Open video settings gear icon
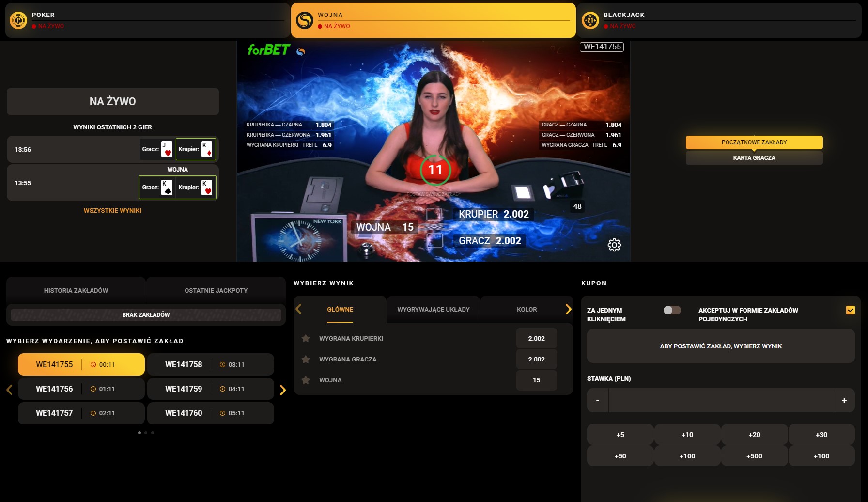Screen dimensions: 868x502 [614, 245]
